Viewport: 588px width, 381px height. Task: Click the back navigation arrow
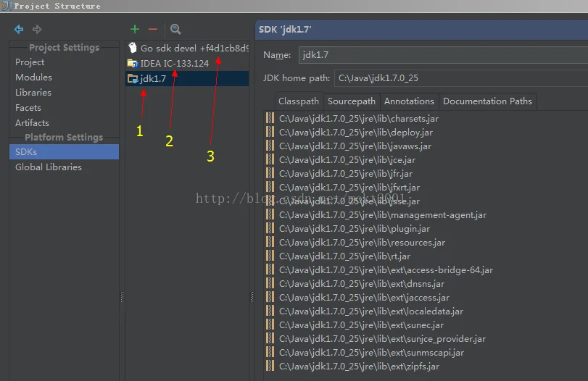click(19, 29)
